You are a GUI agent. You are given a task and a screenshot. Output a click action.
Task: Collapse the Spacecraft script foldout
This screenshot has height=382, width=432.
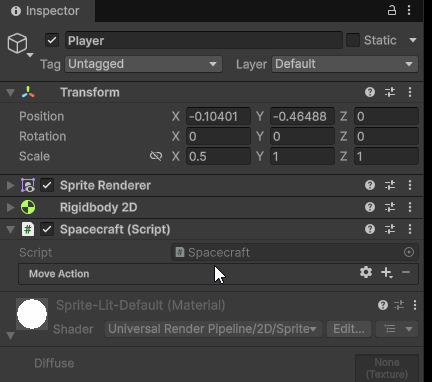(11, 229)
